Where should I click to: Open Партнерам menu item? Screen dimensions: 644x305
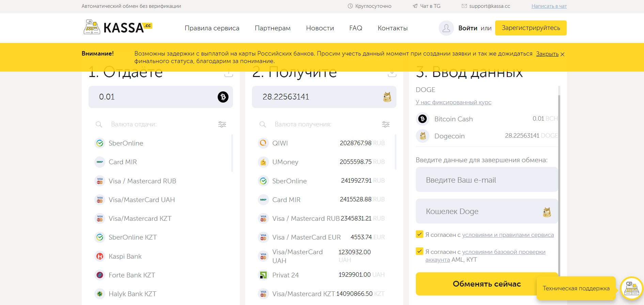point(272,28)
